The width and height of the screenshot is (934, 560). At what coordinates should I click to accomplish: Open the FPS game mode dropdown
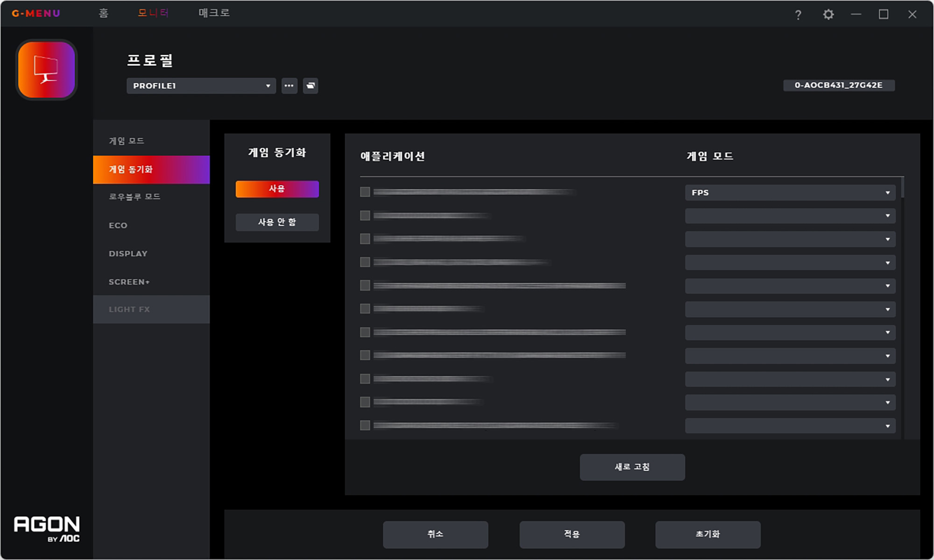pyautogui.click(x=790, y=192)
